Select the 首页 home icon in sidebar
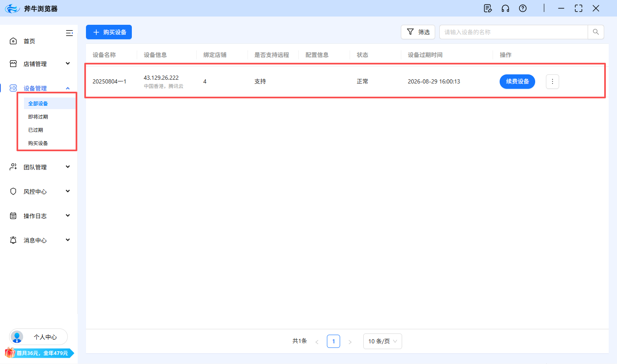The image size is (617, 364). 13,41
